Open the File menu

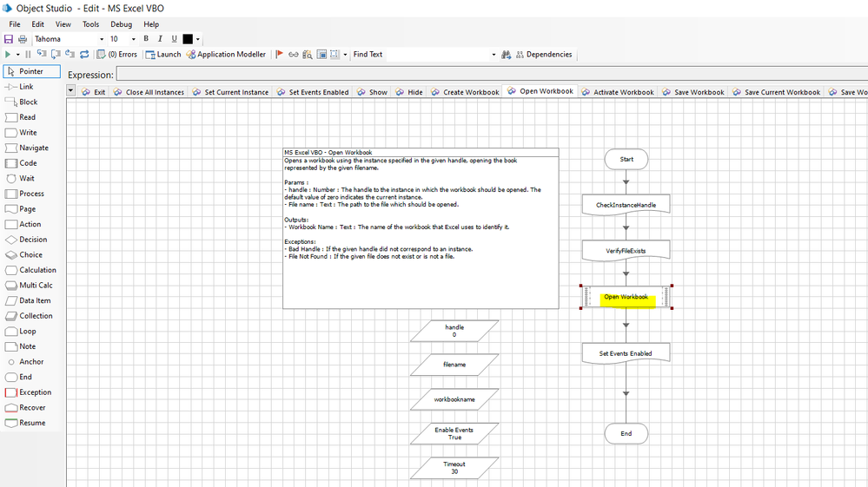[x=15, y=24]
